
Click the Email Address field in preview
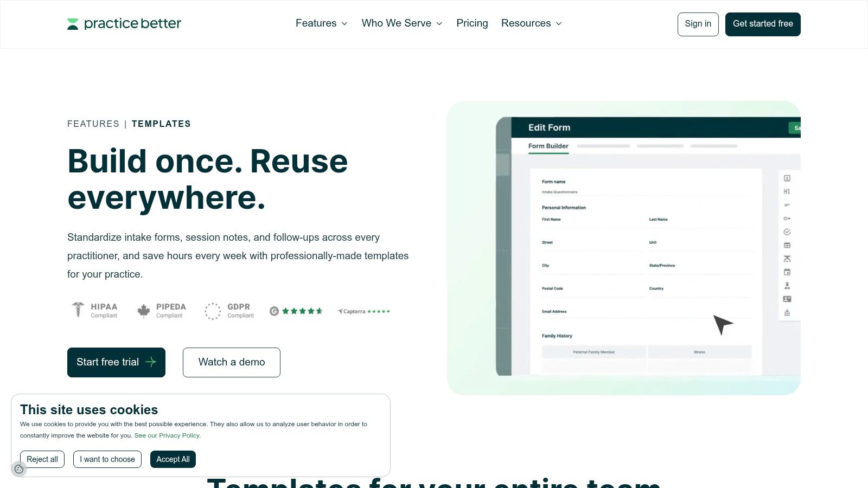pyautogui.click(x=646, y=314)
